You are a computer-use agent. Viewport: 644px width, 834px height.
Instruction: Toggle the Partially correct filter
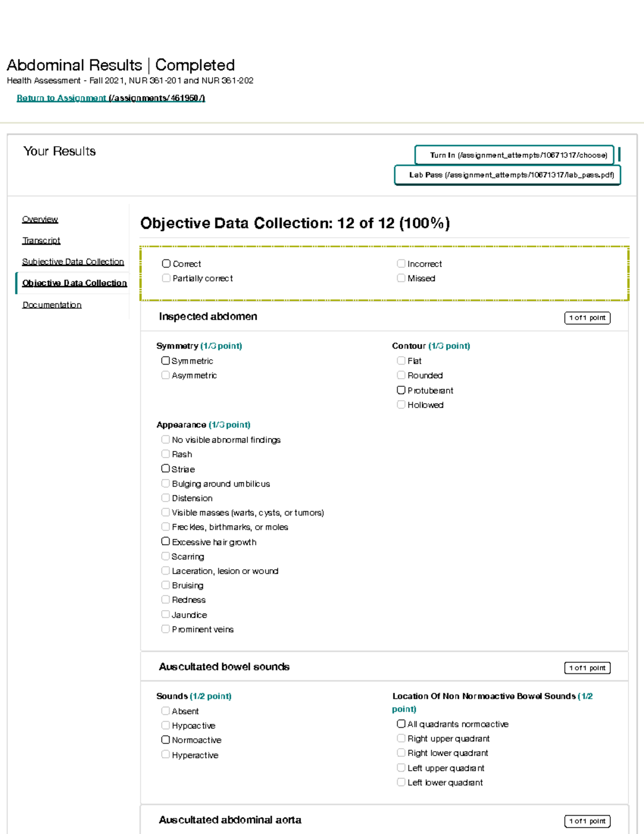[x=165, y=278]
